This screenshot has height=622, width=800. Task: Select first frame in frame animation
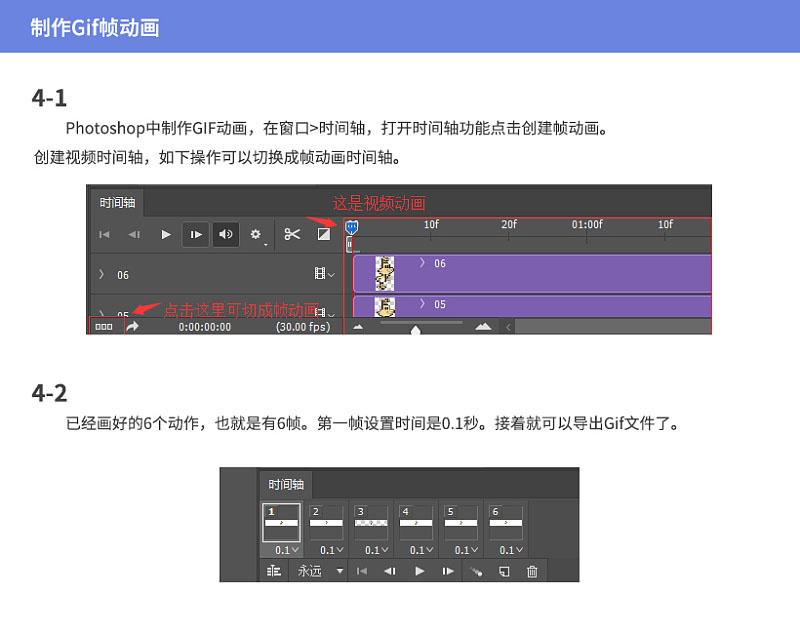coord(362,571)
